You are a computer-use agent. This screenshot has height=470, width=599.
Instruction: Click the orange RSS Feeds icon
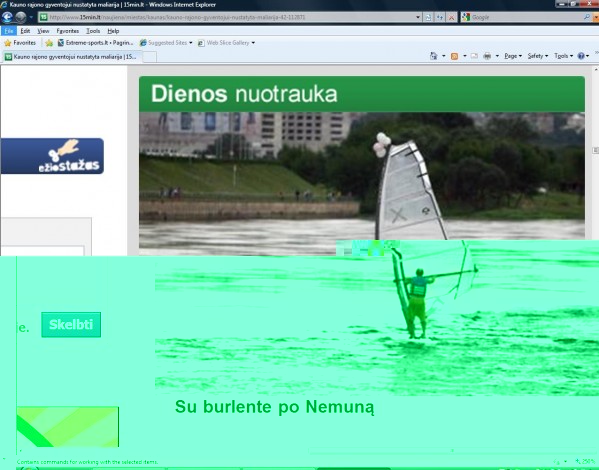point(454,56)
